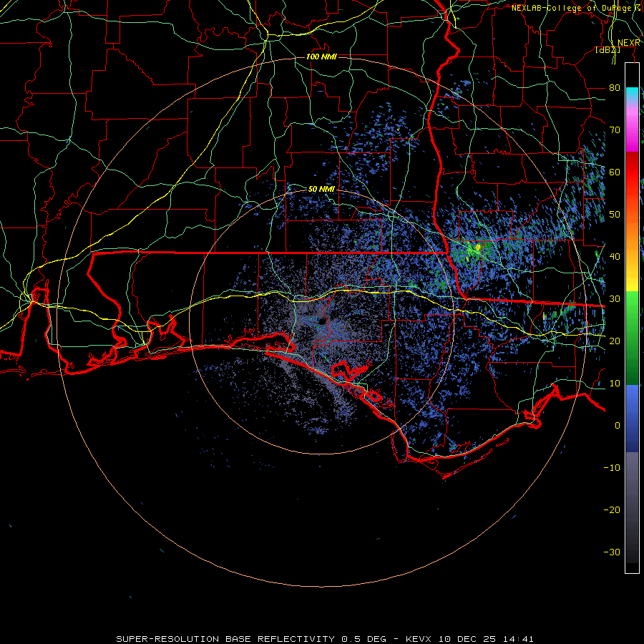Click the 20 dBZ scale value
Screen dimensions: 644x644
pyautogui.click(x=615, y=341)
